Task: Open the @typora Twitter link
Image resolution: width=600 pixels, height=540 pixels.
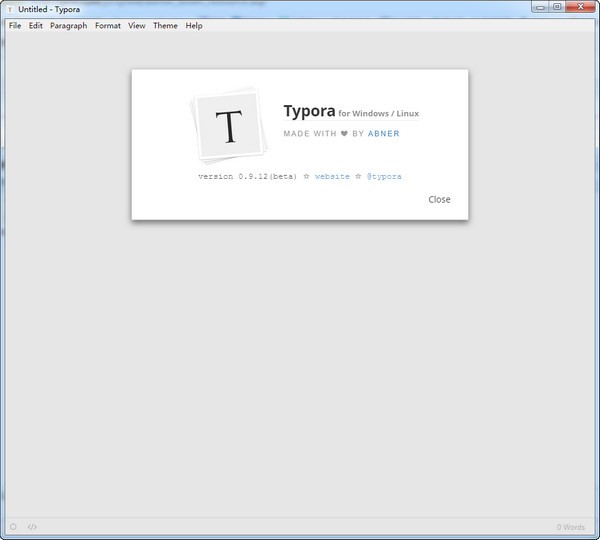Action: (384, 176)
